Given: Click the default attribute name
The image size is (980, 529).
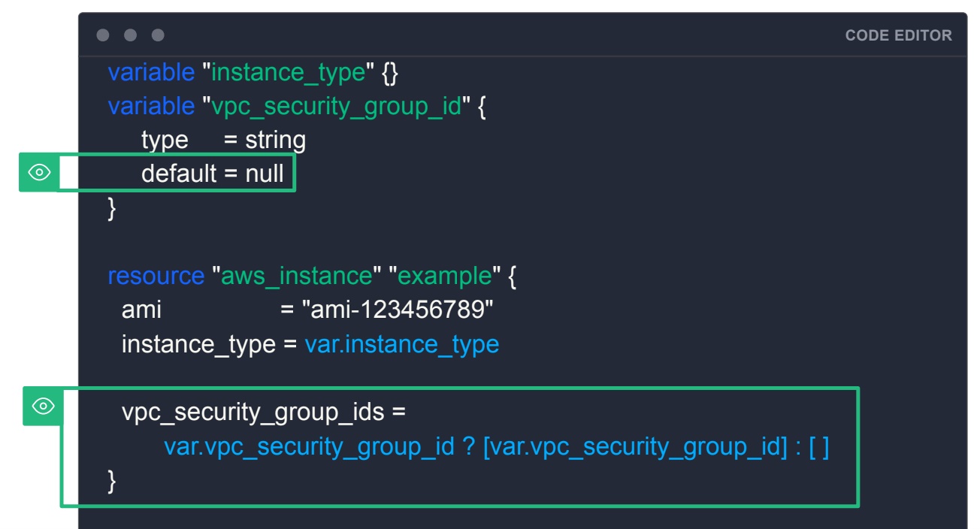Looking at the screenshot, I should coord(179,174).
